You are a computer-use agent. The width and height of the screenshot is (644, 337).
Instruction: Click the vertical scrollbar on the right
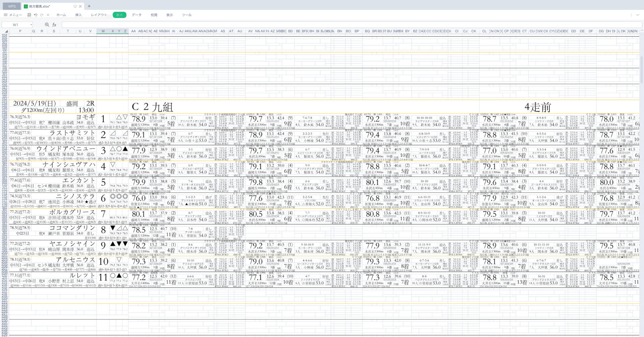pos(641,70)
